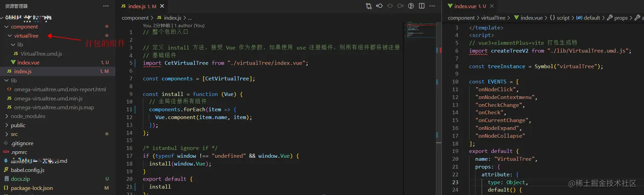Click 'component' breadcrumb in index.vue editor

point(461,18)
